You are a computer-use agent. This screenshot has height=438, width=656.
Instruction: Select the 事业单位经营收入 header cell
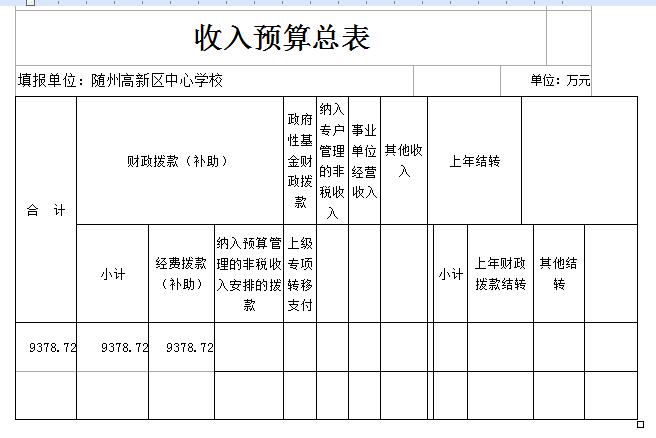click(364, 161)
